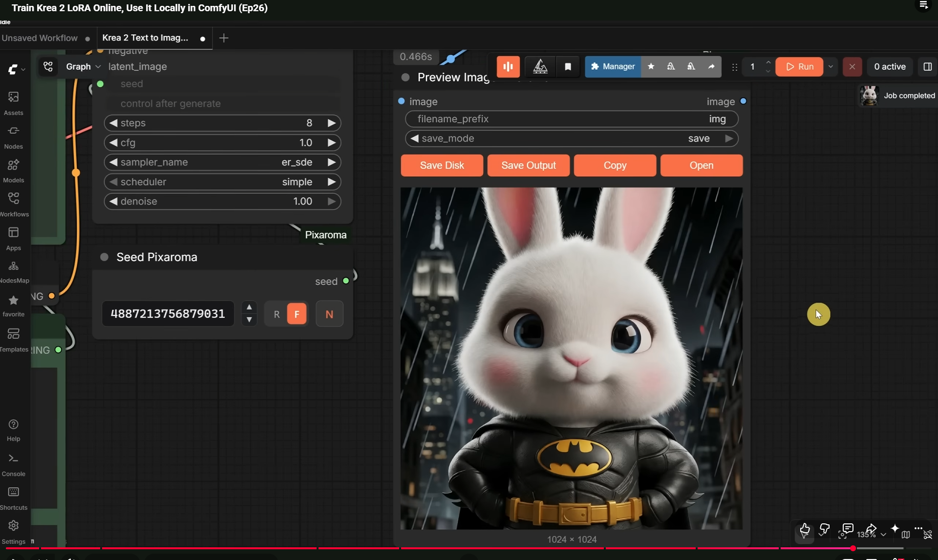Viewport: 938px width, 560px height.
Task: Click the workflow graph icon beside Graph
Action: (x=48, y=66)
